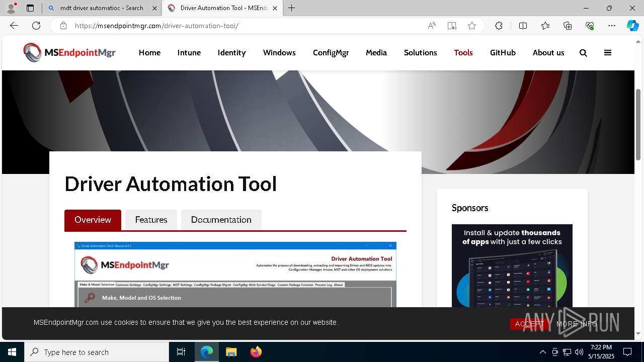Viewport: 644px width, 362px height.
Task: Reload the page with refresh icon
Action: pyautogui.click(x=36, y=26)
